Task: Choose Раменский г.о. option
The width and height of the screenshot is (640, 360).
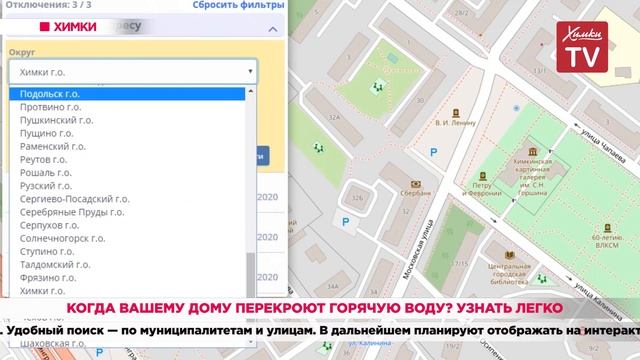Action: [127, 146]
